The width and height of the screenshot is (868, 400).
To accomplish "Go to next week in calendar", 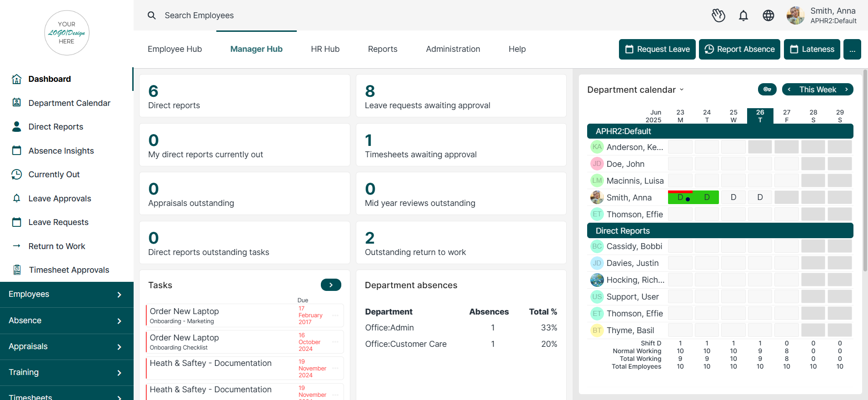I will (846, 90).
